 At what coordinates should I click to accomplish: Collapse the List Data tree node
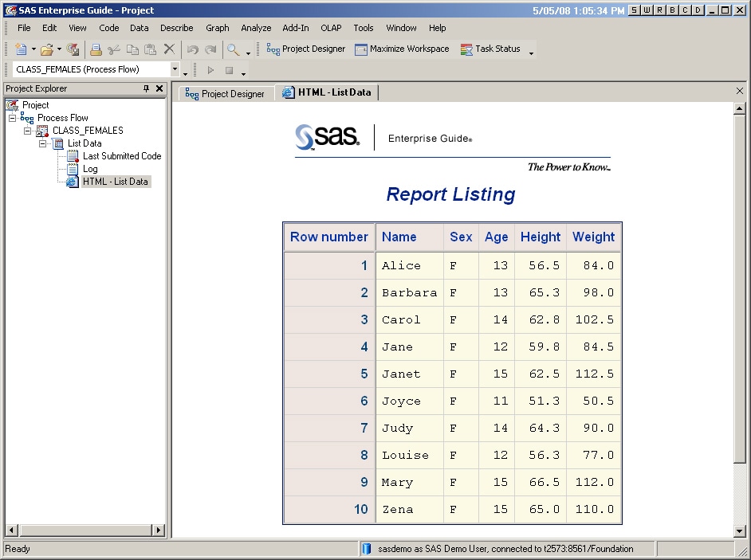coord(42,143)
